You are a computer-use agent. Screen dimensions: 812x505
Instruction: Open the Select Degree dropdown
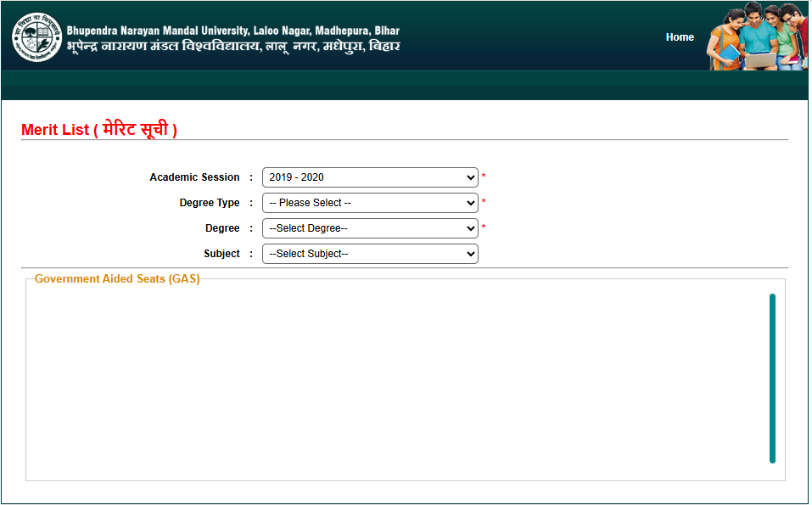(x=370, y=228)
